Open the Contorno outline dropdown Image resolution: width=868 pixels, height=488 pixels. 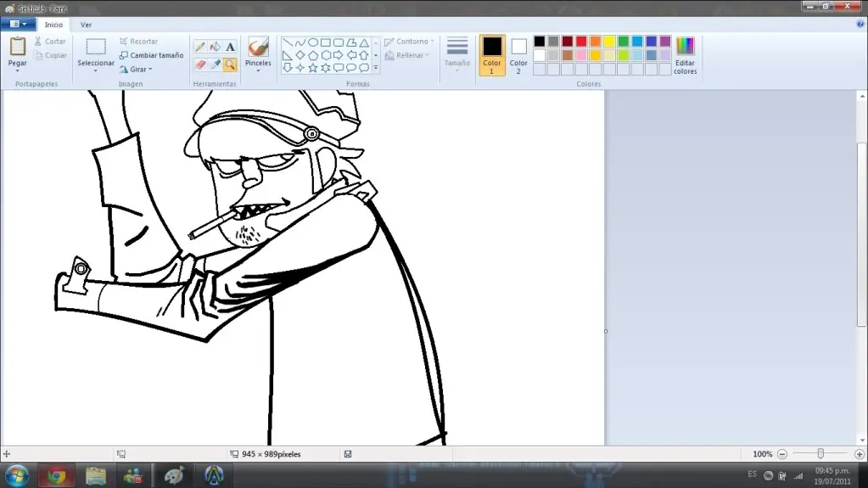click(x=409, y=42)
